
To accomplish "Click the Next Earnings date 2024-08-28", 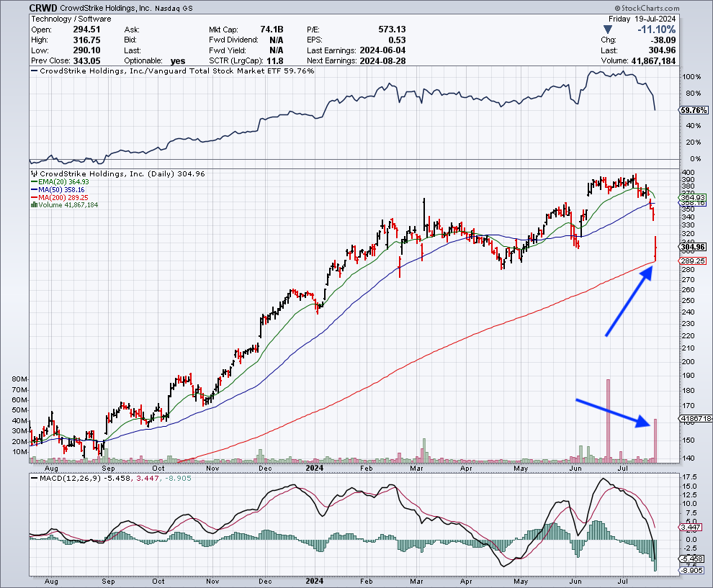I will pyautogui.click(x=382, y=61).
